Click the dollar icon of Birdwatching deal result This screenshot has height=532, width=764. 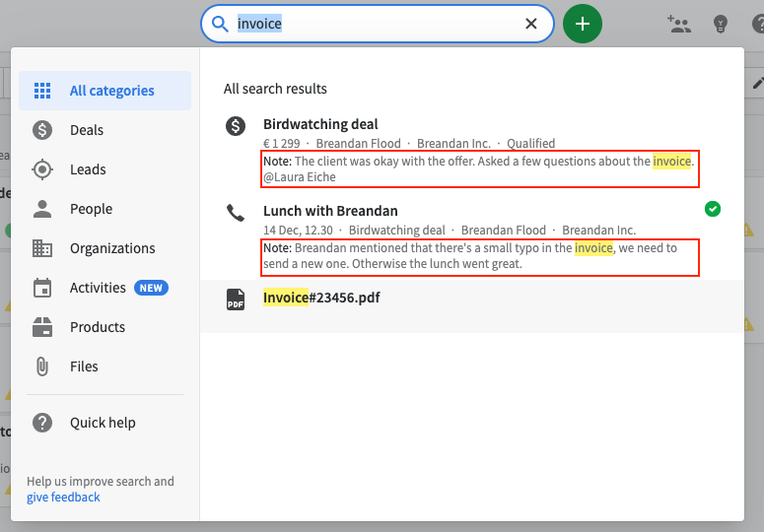[236, 126]
